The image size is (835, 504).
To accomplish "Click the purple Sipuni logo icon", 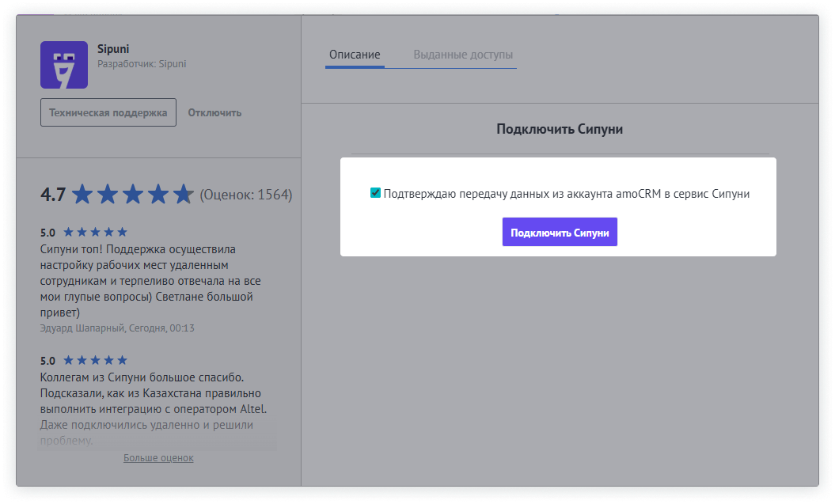I will point(63,66).
